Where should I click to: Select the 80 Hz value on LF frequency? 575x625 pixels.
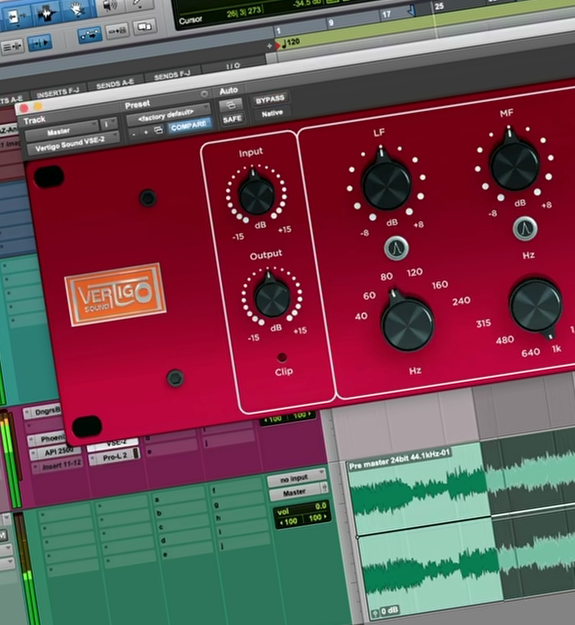coord(386,276)
